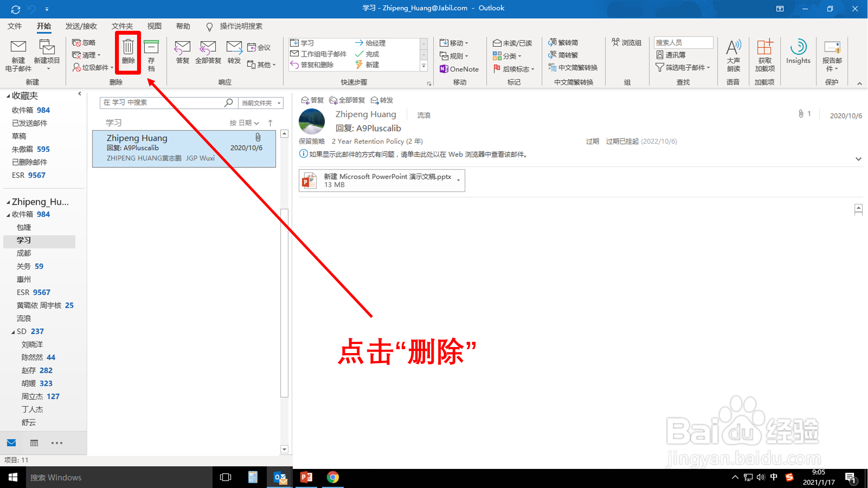Open Get Add-ins
Image resolution: width=868 pixels, height=488 pixels.
[x=764, y=55]
